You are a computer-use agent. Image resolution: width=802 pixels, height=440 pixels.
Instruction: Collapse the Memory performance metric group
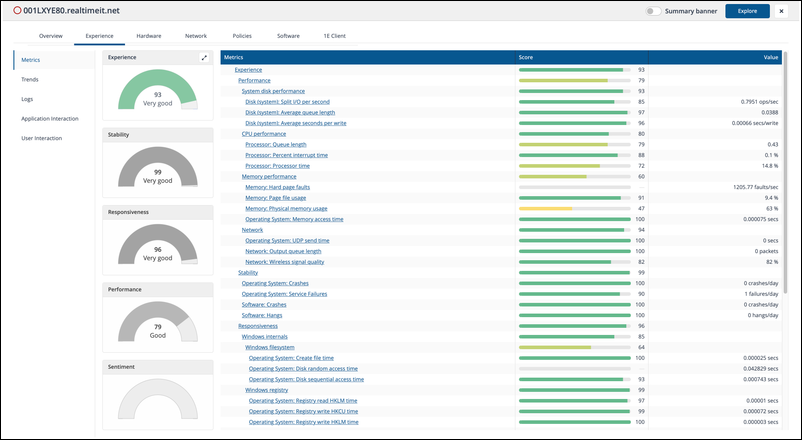268,176
